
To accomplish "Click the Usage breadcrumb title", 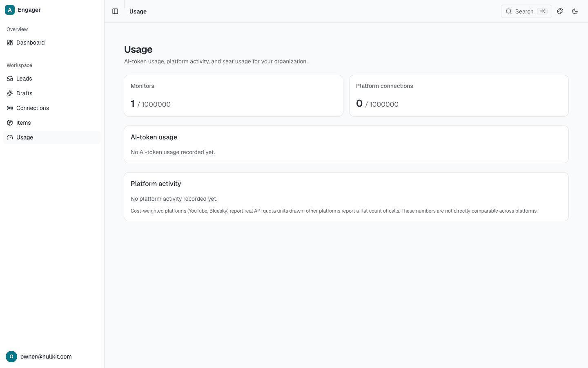I will [x=138, y=11].
